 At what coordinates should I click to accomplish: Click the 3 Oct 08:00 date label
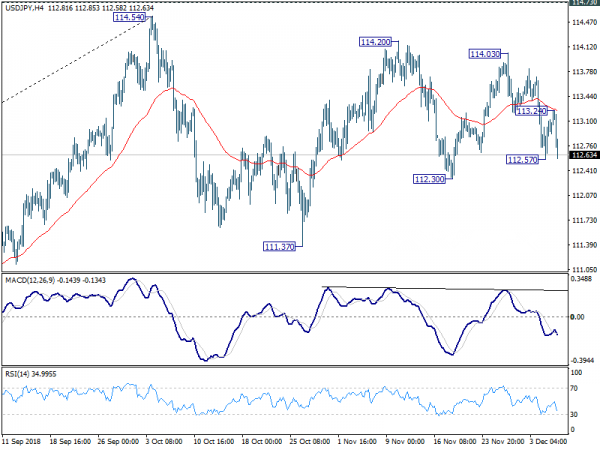click(x=165, y=440)
